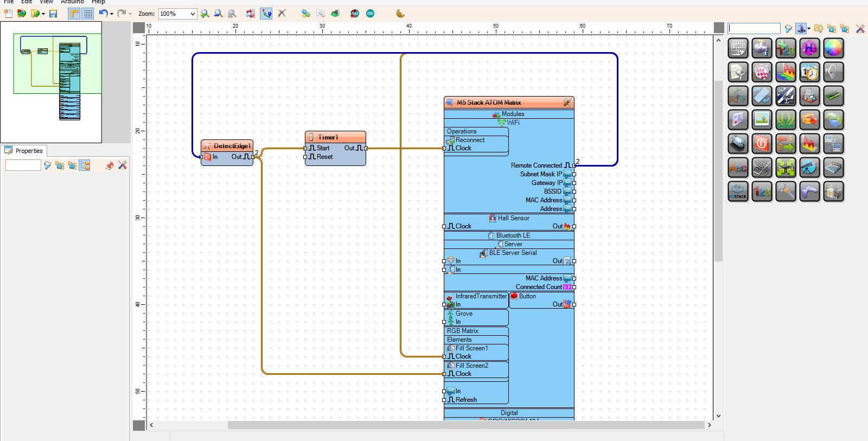Toggle the rulers display button
Viewport: 868px width, 441px height.
click(74, 14)
